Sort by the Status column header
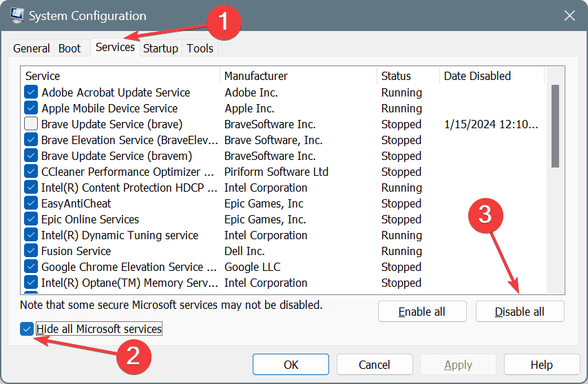 408,76
